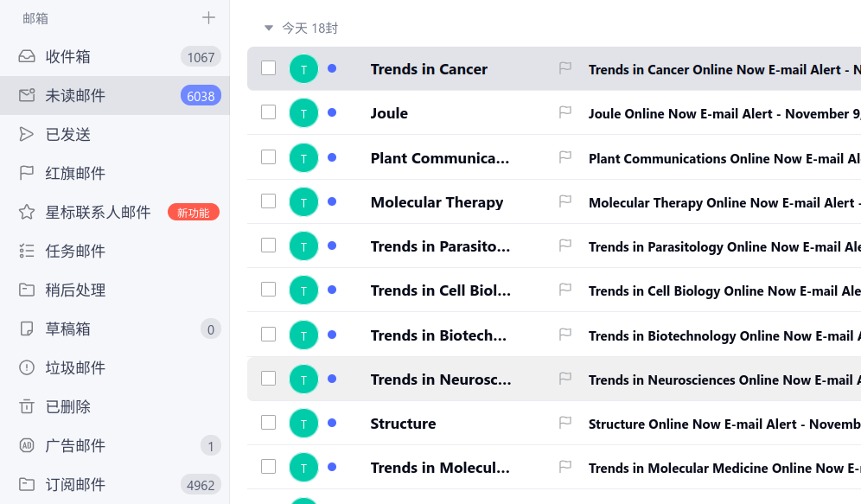Open the 已发送 sent folder
This screenshot has width=861, height=504.
[115, 135]
